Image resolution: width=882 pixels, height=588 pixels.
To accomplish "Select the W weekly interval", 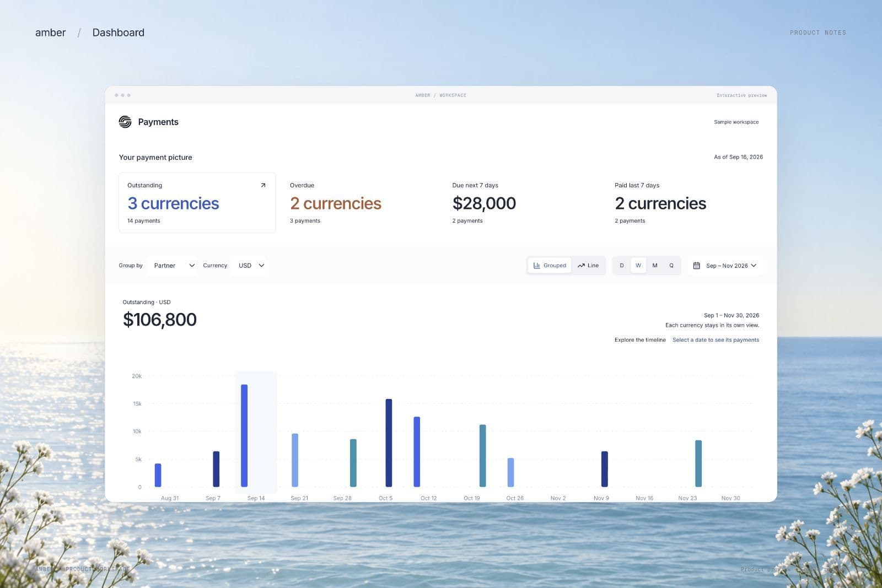I will point(638,266).
